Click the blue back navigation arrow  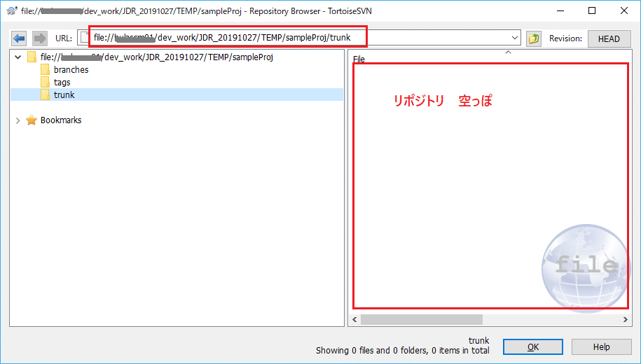[19, 38]
